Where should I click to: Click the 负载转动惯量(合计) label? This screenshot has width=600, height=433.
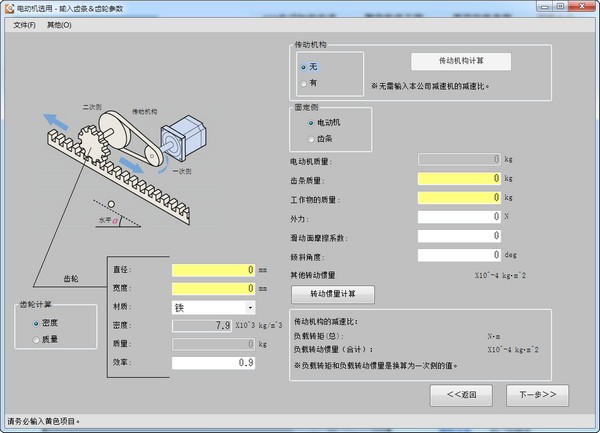(333, 350)
